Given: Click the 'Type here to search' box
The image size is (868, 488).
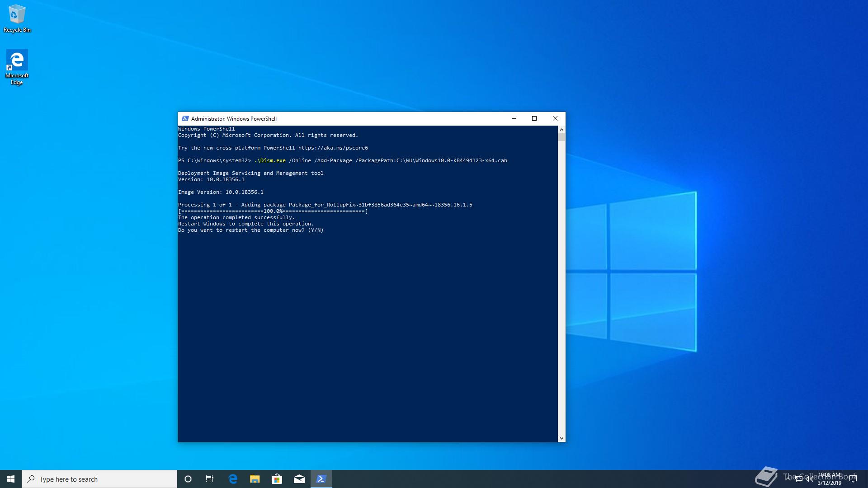Looking at the screenshot, I should click(99, 479).
